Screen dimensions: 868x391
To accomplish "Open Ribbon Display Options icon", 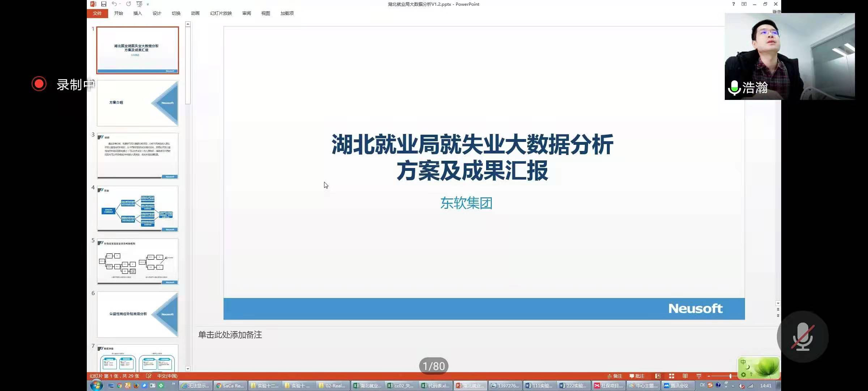I will point(744,4).
